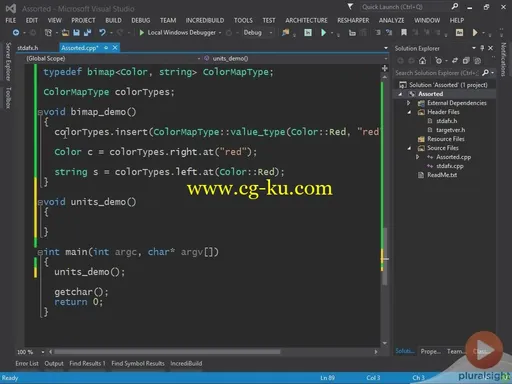This screenshot has width=512, height=384.
Task: Select stdafx.cpp in Solution Explorer
Action: (x=450, y=166)
